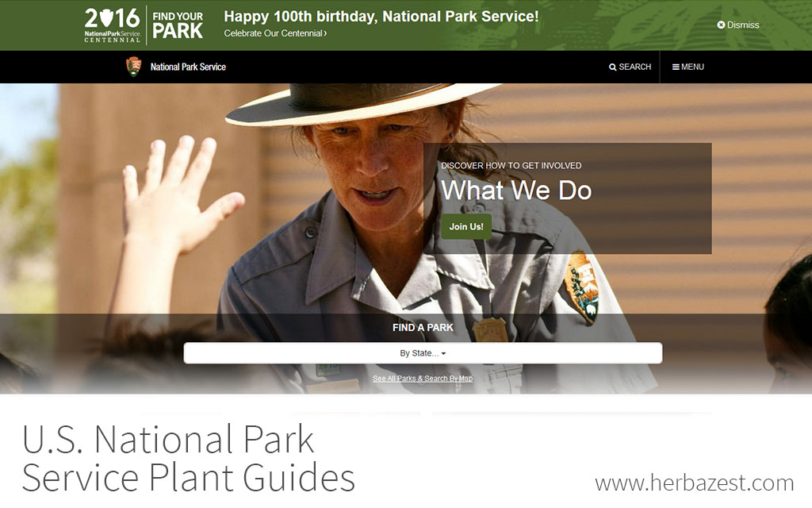Viewport: 812px width, 508px height.
Task: Open the SEARCH text label
Action: [x=635, y=67]
